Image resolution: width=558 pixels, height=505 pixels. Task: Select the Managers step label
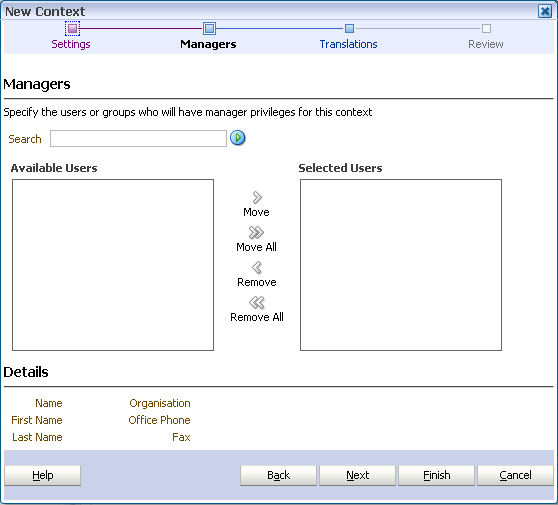(x=208, y=44)
